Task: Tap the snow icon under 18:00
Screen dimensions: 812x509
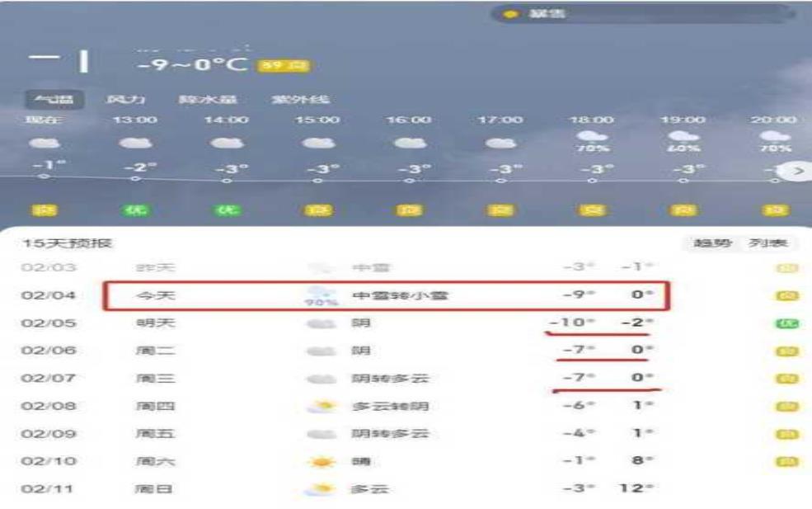Action: [x=592, y=136]
